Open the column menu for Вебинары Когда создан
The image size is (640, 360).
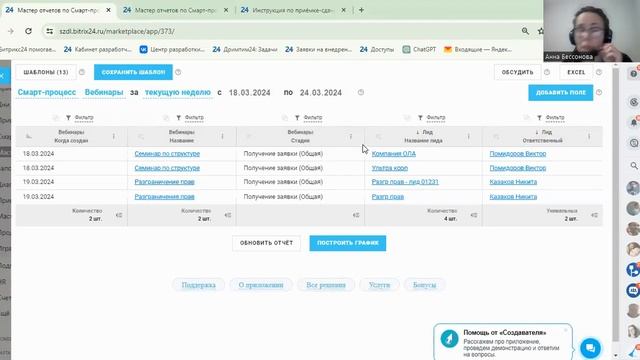coord(114,136)
